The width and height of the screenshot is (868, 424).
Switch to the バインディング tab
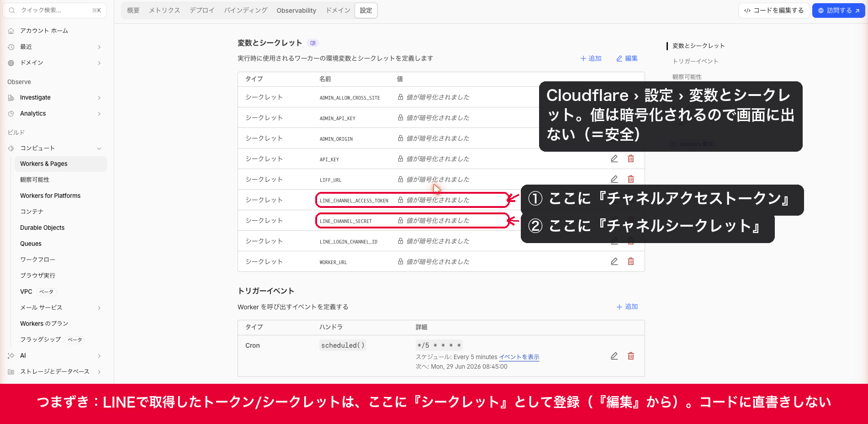[x=245, y=11]
